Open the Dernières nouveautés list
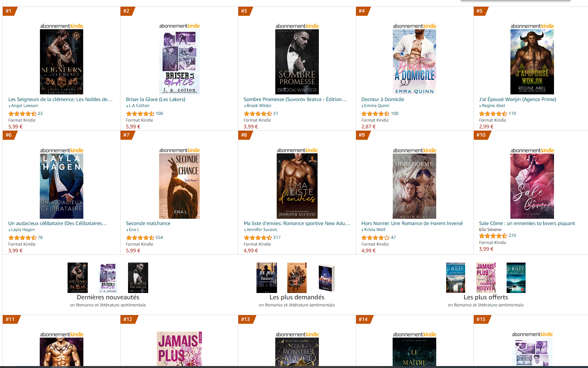 (x=108, y=297)
